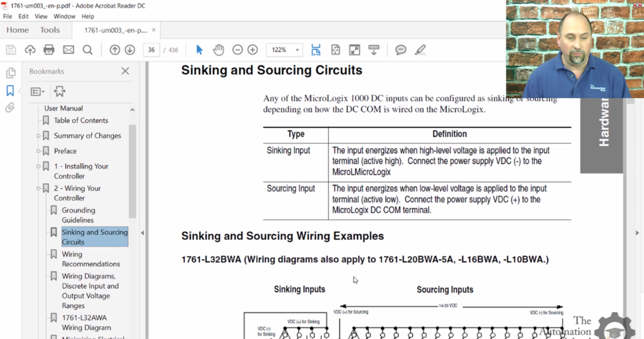This screenshot has width=644, height=339.
Task: Open the Preface bookmark
Action: click(x=65, y=151)
